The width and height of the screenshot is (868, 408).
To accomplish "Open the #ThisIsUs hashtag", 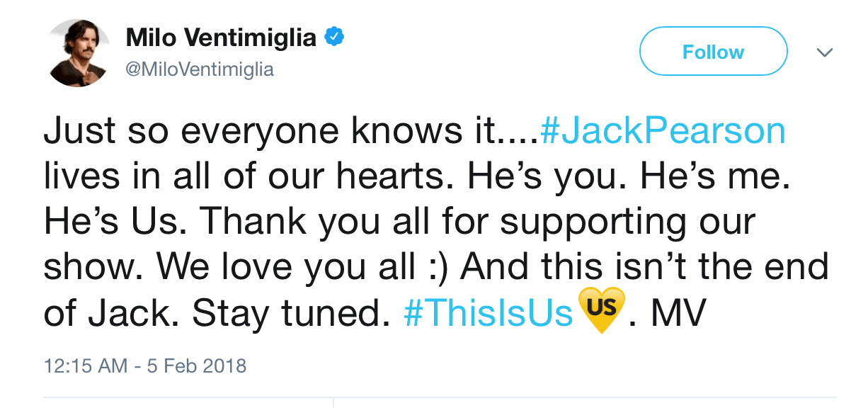I will pyautogui.click(x=488, y=310).
